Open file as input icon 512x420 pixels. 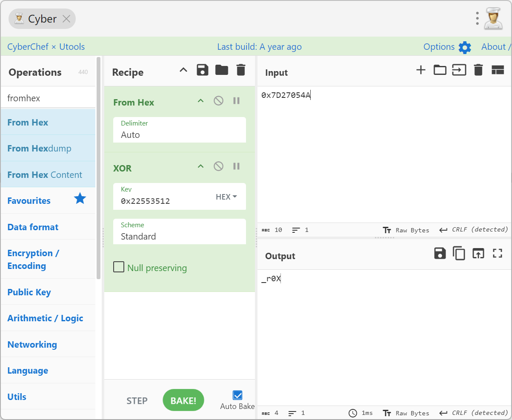coord(440,70)
